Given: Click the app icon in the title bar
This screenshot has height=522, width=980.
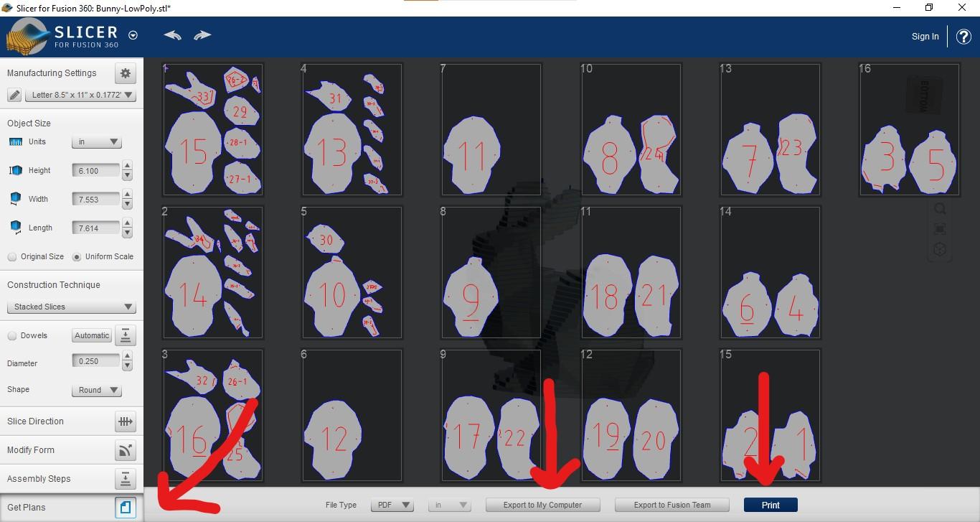Looking at the screenshot, I should pos(8,8).
